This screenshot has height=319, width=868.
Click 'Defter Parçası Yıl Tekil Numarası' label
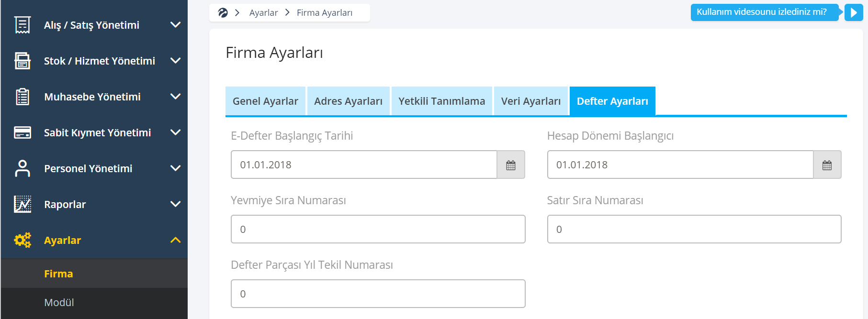click(312, 265)
